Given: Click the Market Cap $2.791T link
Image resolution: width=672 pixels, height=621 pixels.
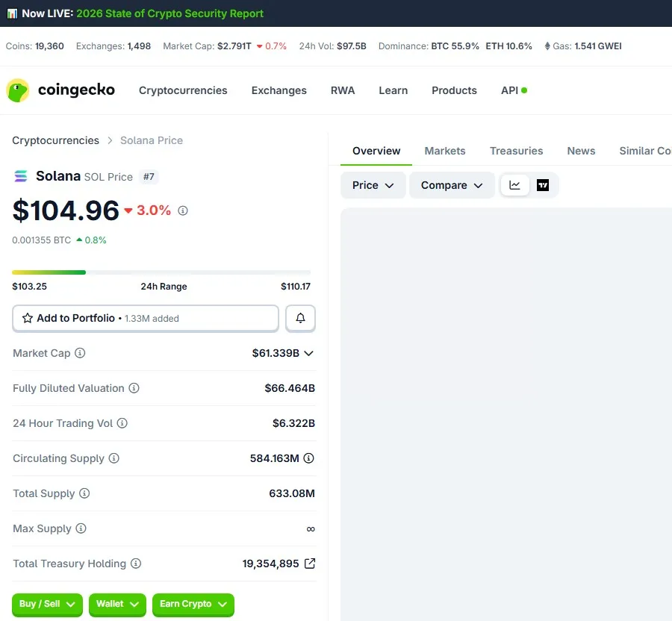Looking at the screenshot, I should point(234,46).
